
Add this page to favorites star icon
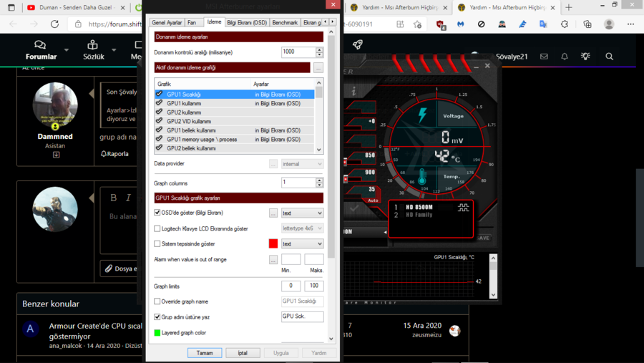click(417, 24)
